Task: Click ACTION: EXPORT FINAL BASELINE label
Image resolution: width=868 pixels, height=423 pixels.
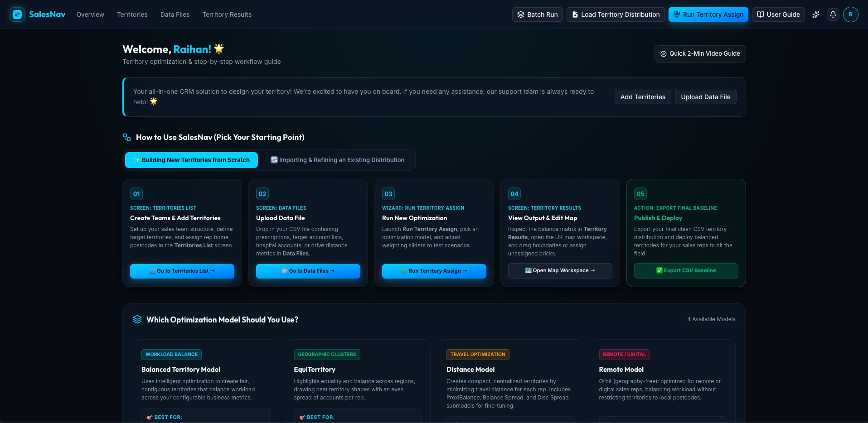Action: tap(675, 208)
